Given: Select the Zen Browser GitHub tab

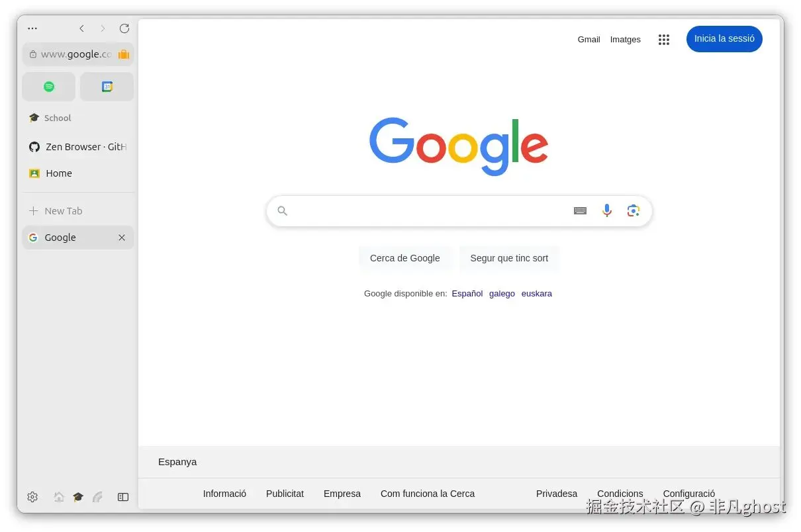Looking at the screenshot, I should (78, 147).
